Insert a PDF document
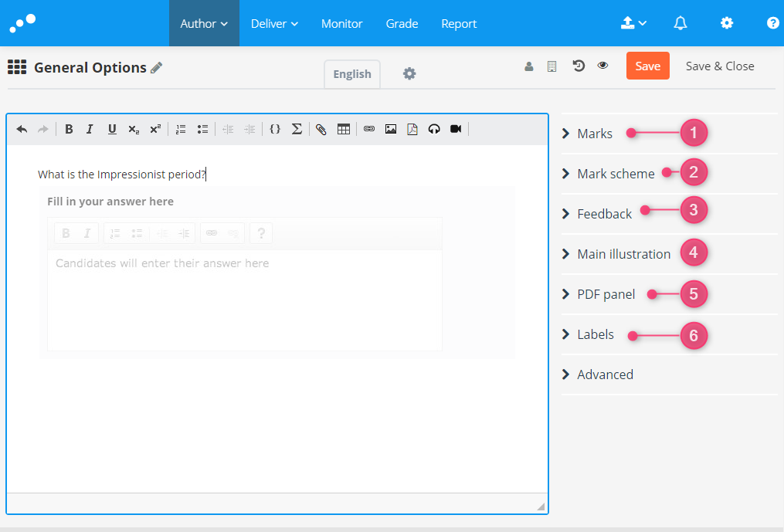Image resolution: width=784 pixels, height=532 pixels. (412, 130)
